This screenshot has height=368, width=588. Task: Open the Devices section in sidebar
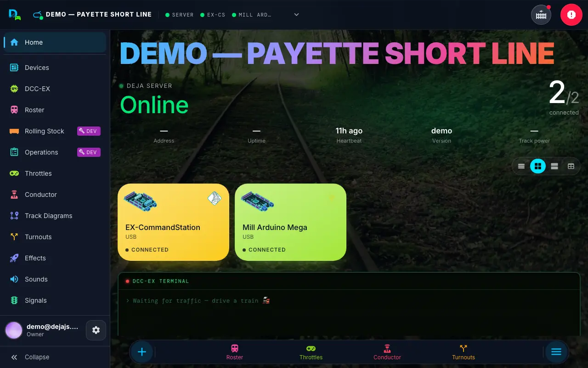(55, 68)
